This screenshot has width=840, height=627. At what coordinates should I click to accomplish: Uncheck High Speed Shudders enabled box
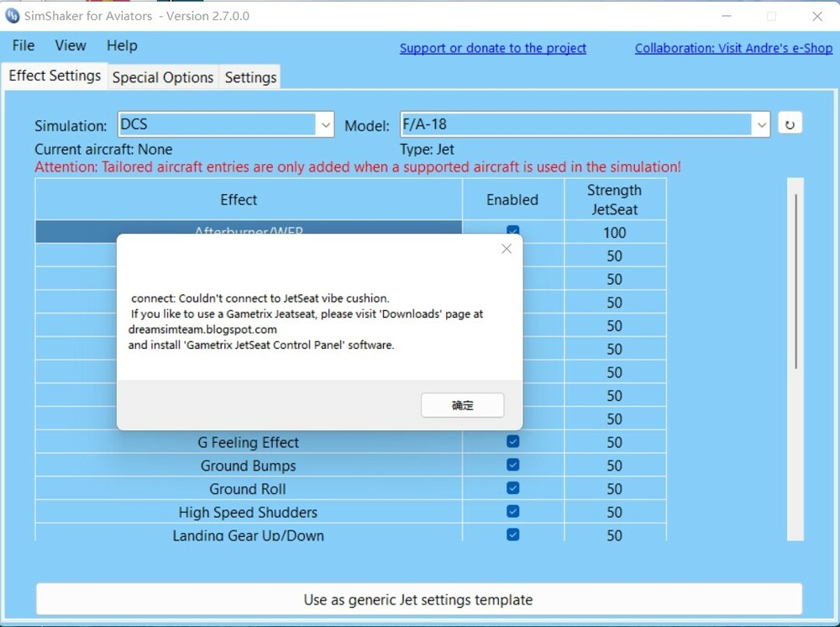click(512, 511)
